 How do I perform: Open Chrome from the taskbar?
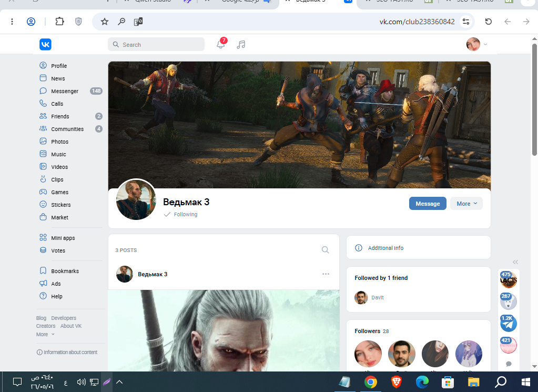point(371,381)
